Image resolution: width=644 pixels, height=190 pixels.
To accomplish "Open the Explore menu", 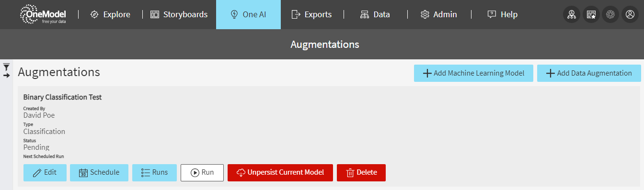I will point(110,14).
